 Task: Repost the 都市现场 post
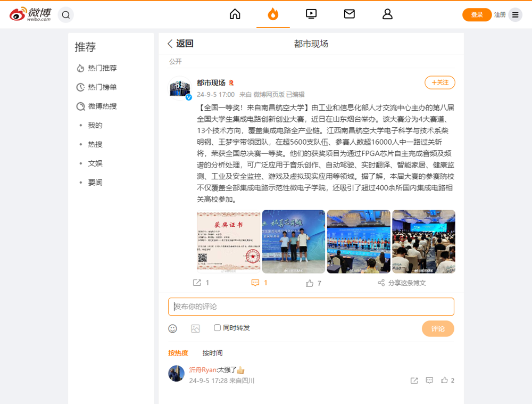pos(197,283)
